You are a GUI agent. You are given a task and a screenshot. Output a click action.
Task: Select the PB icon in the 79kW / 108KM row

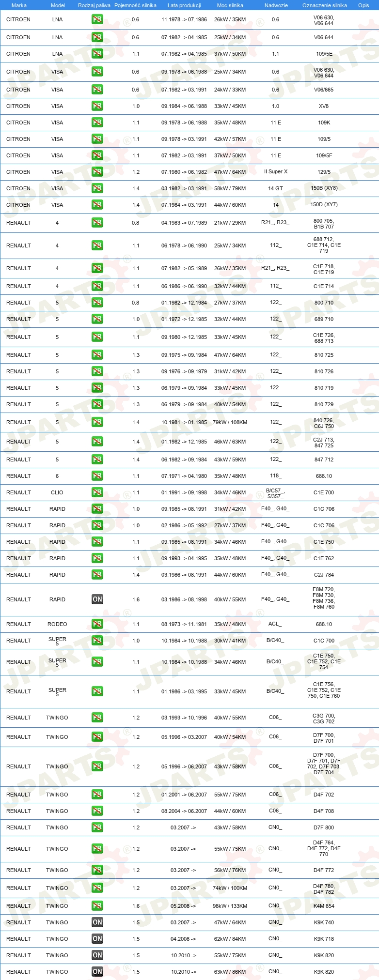(x=97, y=422)
